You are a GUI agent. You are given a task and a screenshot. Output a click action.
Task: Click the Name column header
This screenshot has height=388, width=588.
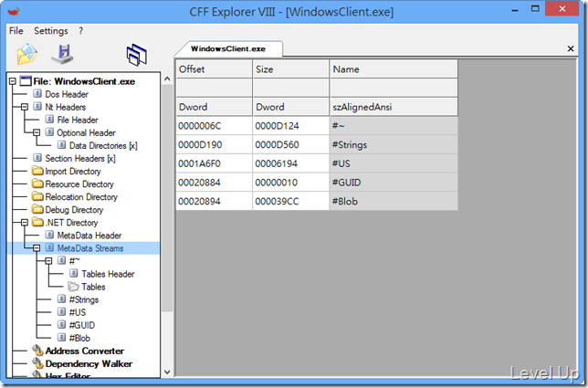394,69
